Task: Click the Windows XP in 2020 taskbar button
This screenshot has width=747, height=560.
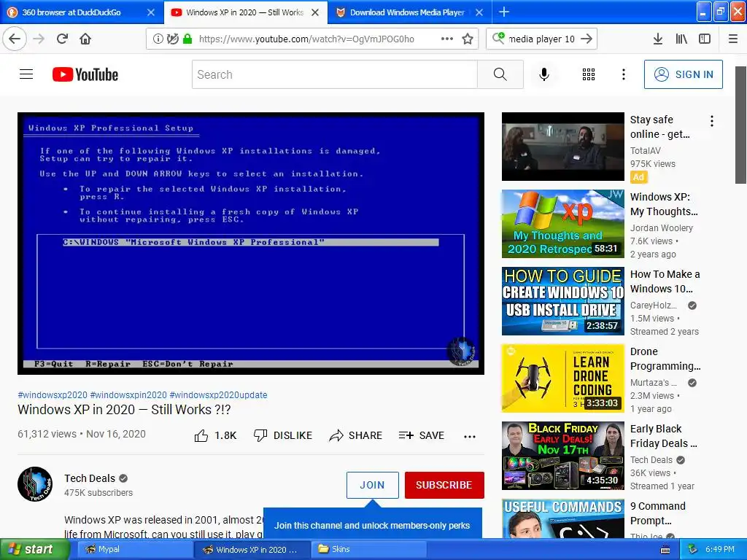Action: point(252,550)
